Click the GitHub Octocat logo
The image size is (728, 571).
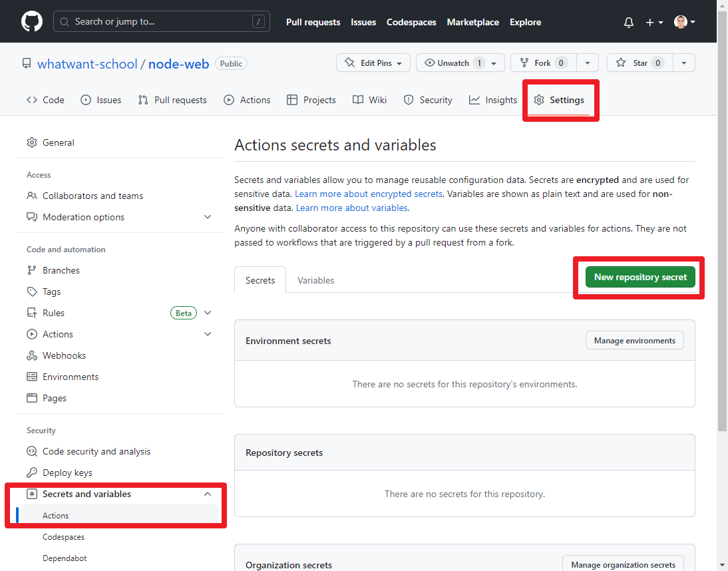[x=31, y=22]
